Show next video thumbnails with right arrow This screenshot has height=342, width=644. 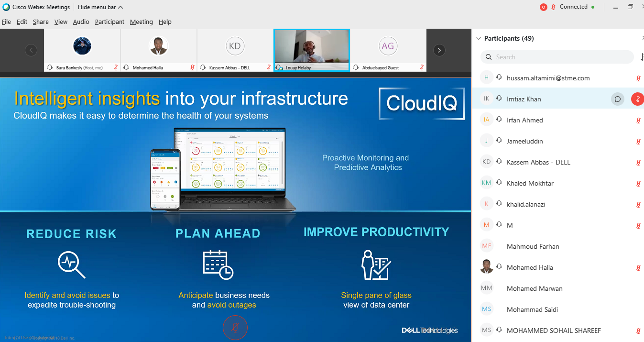(439, 50)
